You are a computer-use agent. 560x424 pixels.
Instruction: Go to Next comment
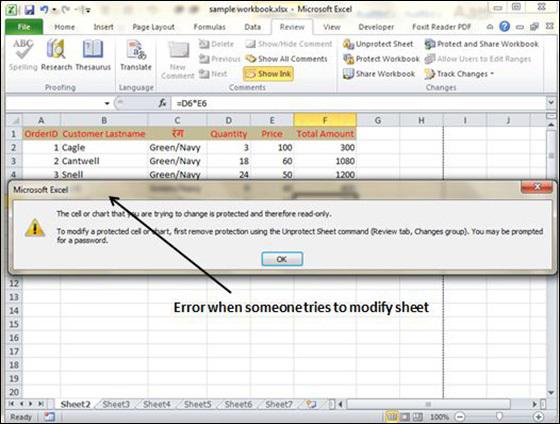(x=213, y=74)
